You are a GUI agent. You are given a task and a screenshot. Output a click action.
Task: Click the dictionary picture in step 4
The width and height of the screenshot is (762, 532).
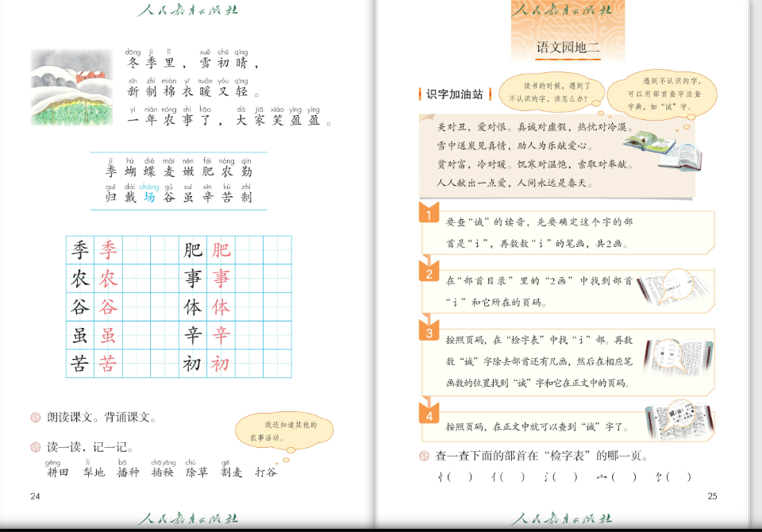point(680,420)
